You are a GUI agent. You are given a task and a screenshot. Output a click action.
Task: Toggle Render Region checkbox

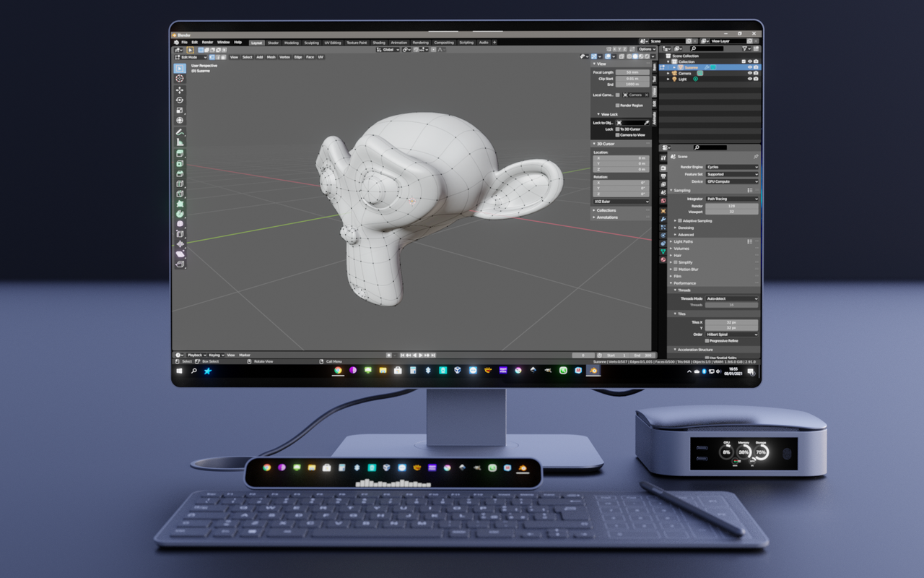pos(617,105)
